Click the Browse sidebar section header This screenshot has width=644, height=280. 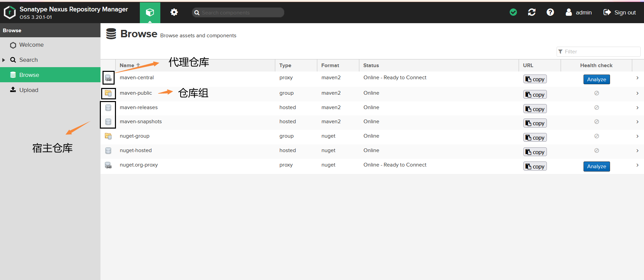coord(50,30)
